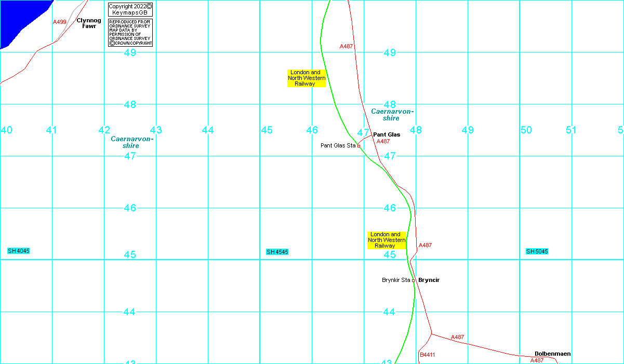The height and width of the screenshot is (364, 624).
Task: Click the B4411 road label
Action: coord(427,355)
